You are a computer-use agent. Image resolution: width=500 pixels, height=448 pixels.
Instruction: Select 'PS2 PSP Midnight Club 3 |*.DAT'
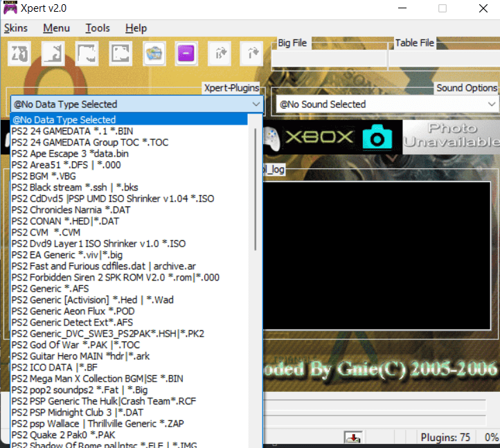click(129, 412)
